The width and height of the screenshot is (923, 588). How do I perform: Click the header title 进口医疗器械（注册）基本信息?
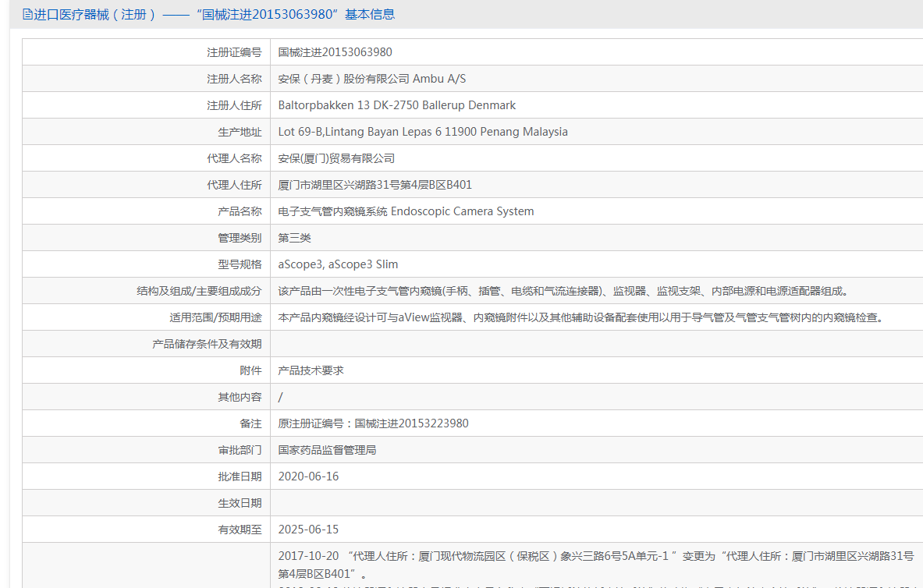coord(215,14)
